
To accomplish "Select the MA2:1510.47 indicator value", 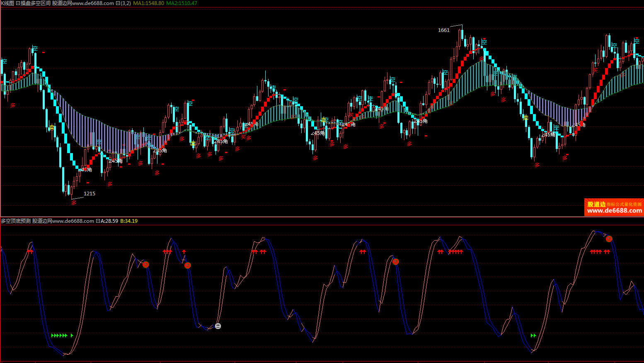I will [x=182, y=3].
